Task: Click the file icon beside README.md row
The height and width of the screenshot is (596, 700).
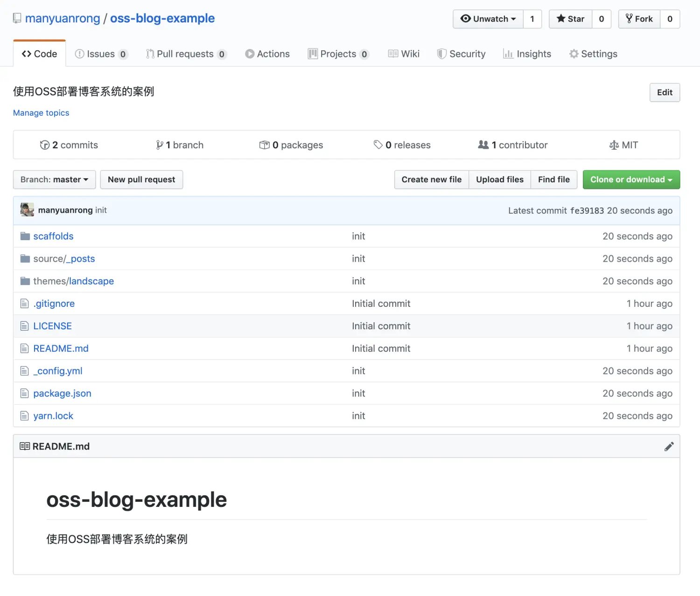Action: 25,348
